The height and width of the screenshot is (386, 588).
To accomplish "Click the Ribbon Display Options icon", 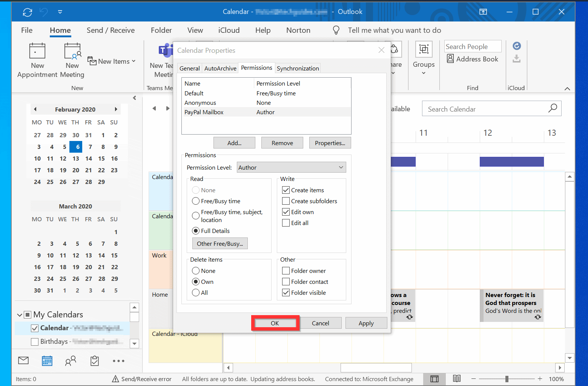I will (x=483, y=12).
